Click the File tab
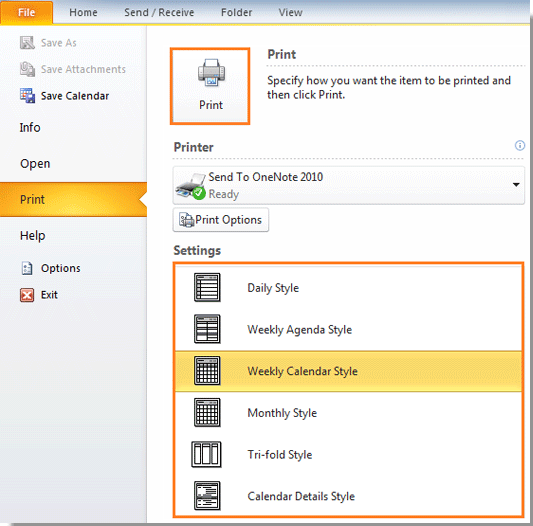 [x=27, y=13]
